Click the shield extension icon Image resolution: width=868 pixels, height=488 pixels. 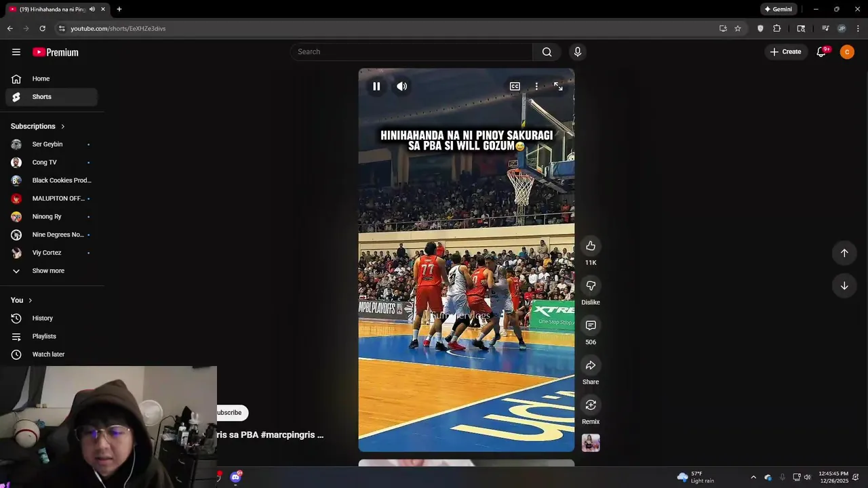pos(760,28)
